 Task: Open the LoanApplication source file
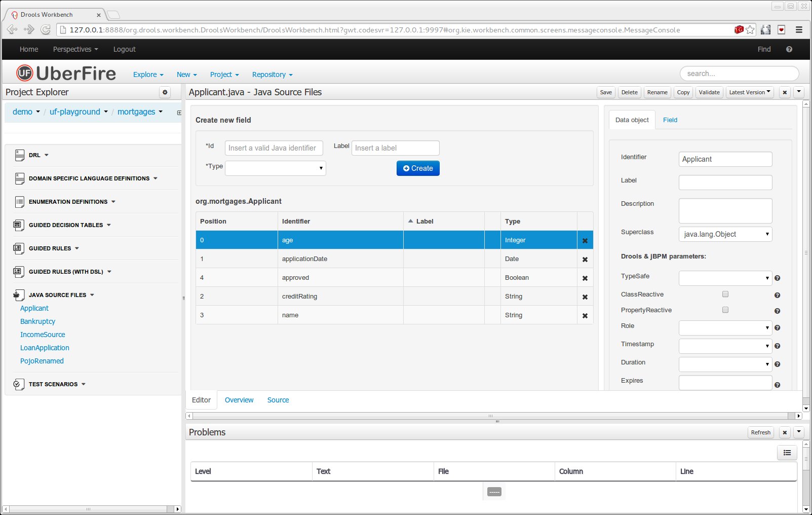(45, 348)
